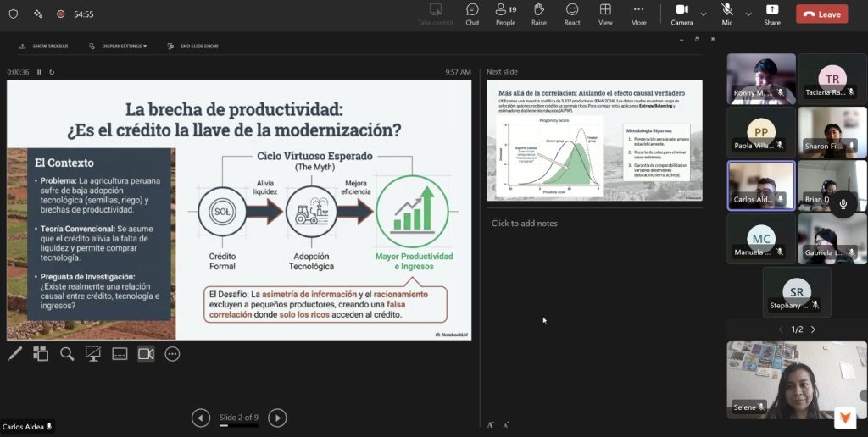Advance to the next slide arrow
Viewport: 868px width, 437px height.
point(277,418)
